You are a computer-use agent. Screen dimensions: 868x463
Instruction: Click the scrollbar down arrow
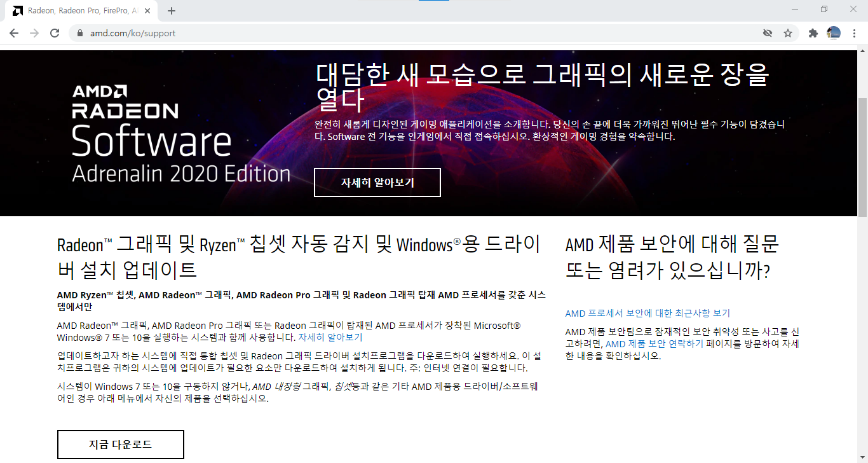click(x=862, y=459)
